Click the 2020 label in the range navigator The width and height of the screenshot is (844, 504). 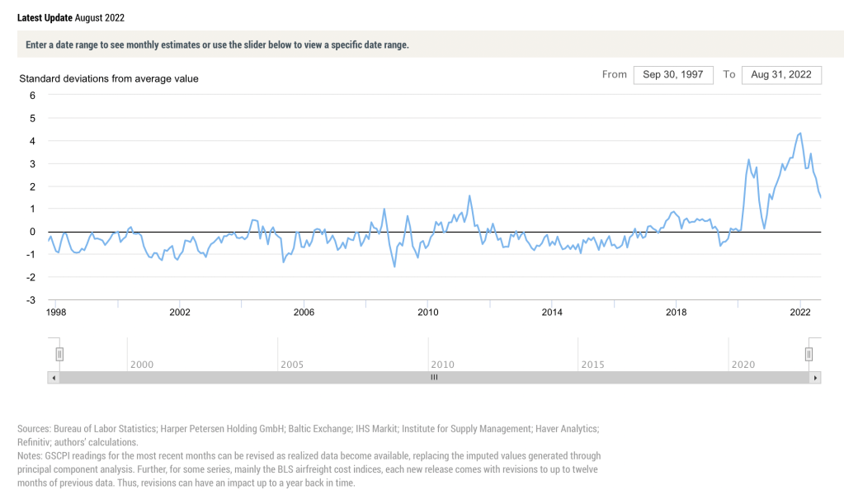pyautogui.click(x=743, y=365)
